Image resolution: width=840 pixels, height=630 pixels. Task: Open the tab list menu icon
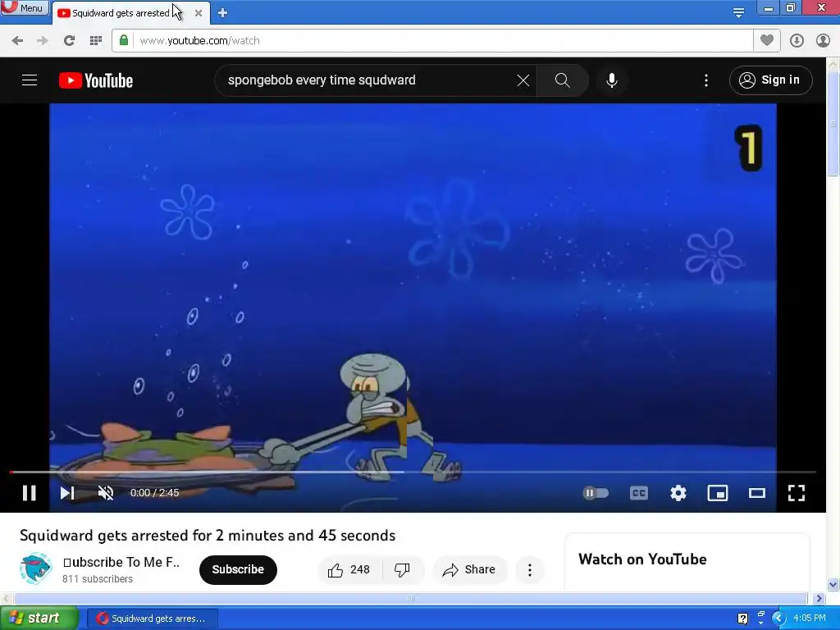739,13
